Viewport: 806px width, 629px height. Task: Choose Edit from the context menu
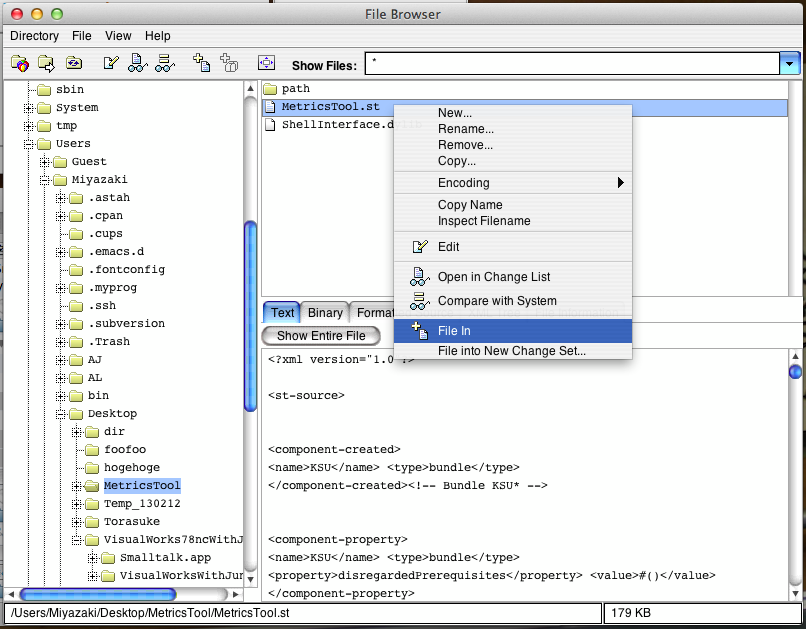(x=512, y=247)
